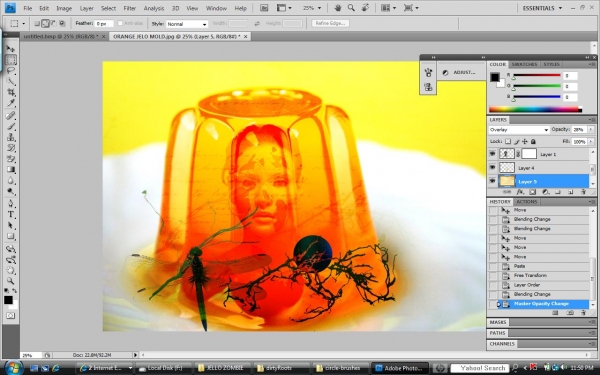Select the Healing Brush tool
This screenshot has width=600, height=375.
pyautogui.click(x=11, y=115)
